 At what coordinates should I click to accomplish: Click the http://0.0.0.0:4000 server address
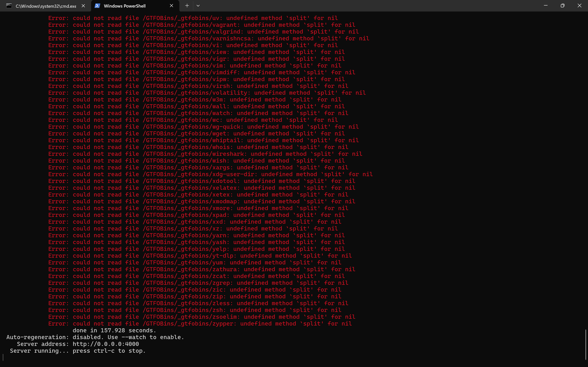(106, 344)
